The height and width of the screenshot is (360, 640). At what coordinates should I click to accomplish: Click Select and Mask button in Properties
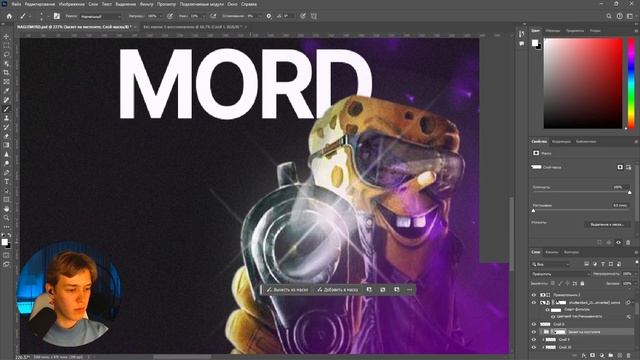607,224
